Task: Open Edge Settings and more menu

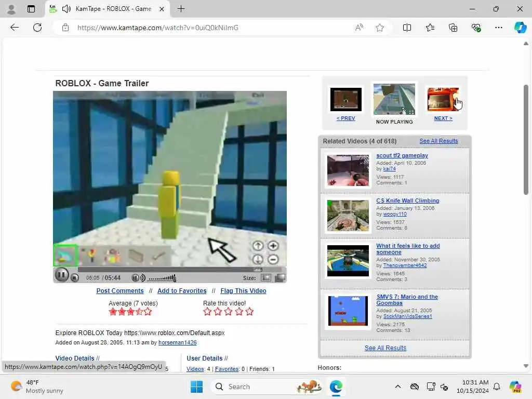Action: [x=498, y=28]
